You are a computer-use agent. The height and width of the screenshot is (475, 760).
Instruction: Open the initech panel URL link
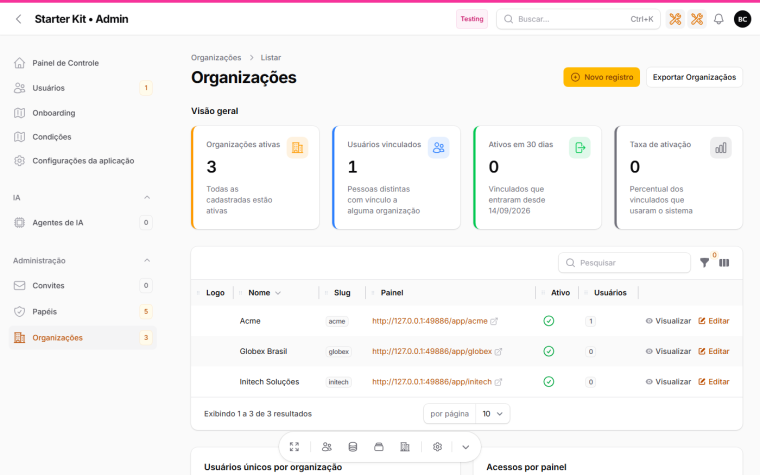click(x=432, y=382)
